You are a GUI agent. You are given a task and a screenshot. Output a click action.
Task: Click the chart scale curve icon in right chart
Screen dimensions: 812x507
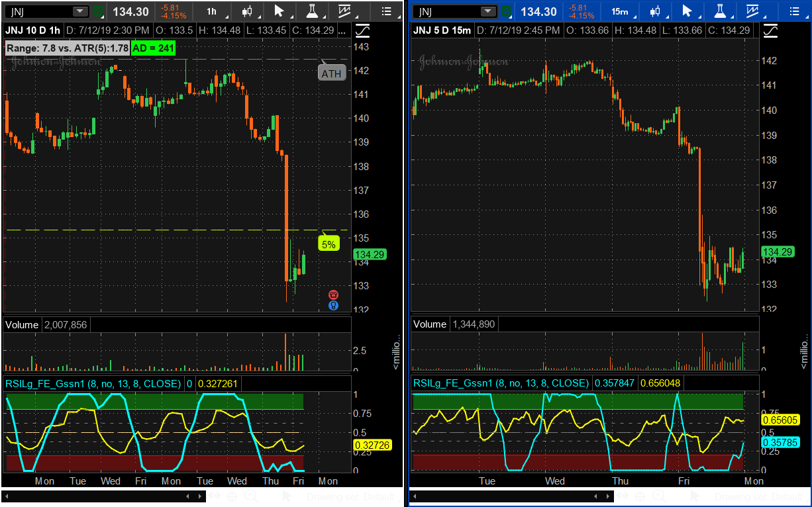[771, 30]
